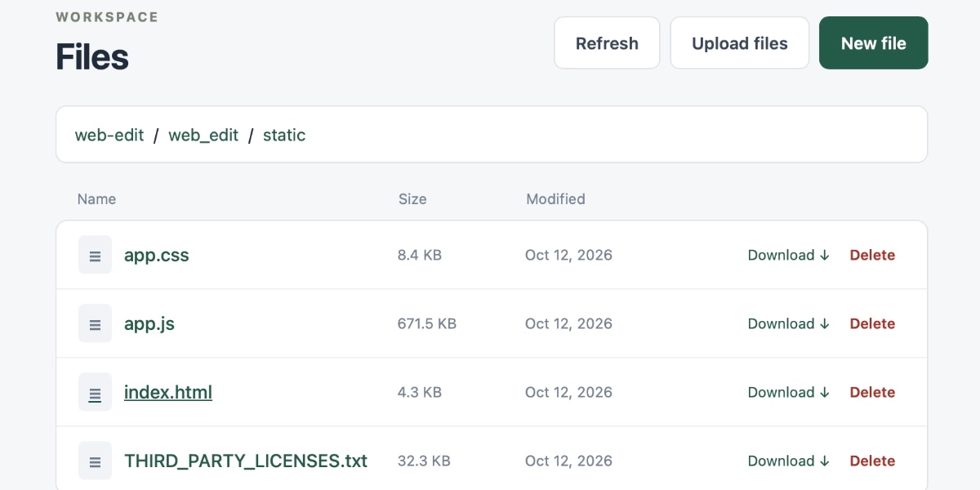Download THIRD_PARTY_LICENSES.txt

(789, 461)
